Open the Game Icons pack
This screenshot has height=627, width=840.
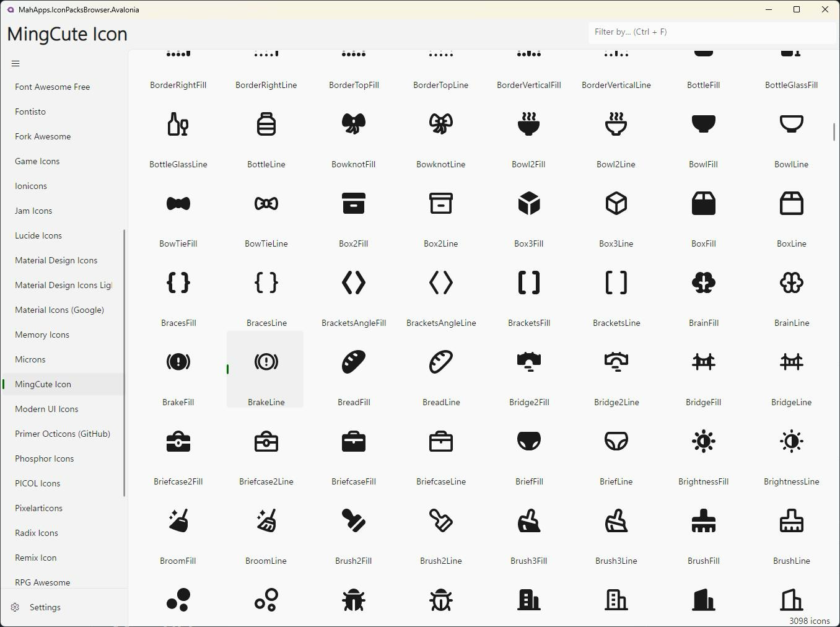(64, 161)
